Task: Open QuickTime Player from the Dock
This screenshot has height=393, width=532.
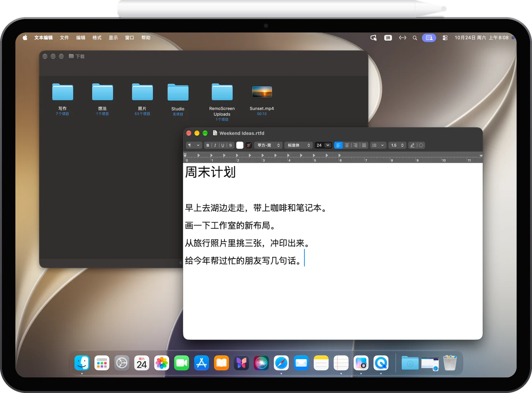Action: [x=381, y=363]
